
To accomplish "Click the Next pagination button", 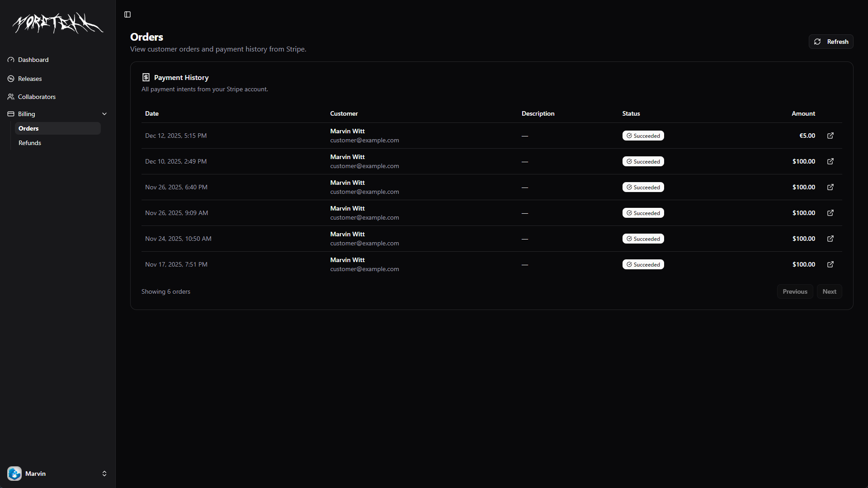I will coord(829,291).
